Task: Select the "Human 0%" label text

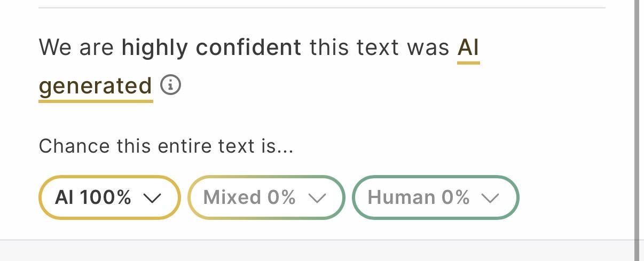Action: click(419, 197)
